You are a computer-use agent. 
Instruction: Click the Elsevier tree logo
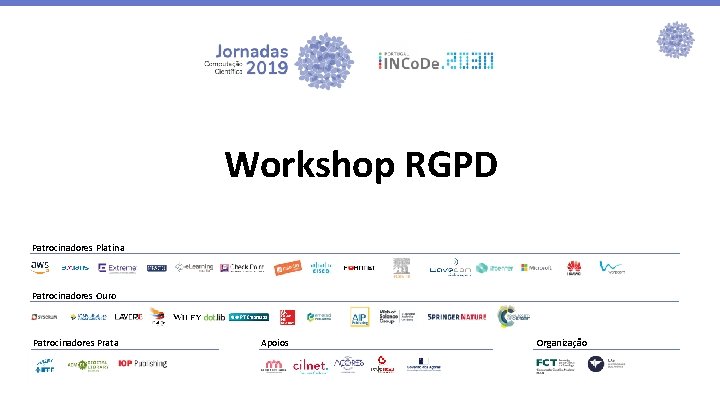[x=401, y=268]
